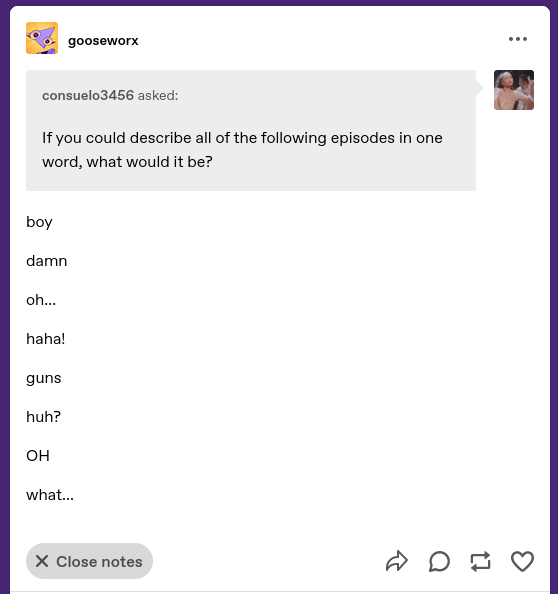Screen dimensions: 558x594
Task: Open the gooseworx blog name link
Action: coord(103,41)
